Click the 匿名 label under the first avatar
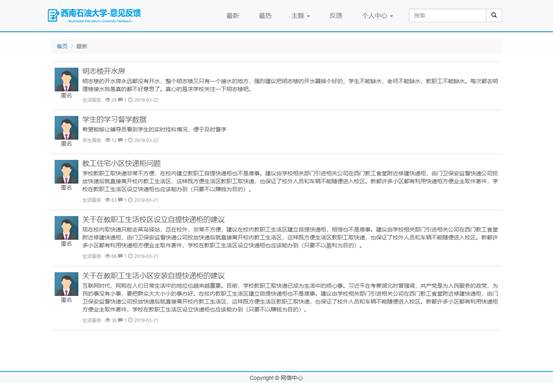 [x=66, y=95]
